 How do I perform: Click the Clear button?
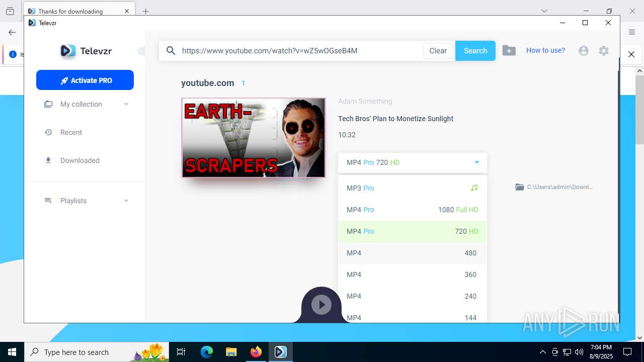pos(438,51)
